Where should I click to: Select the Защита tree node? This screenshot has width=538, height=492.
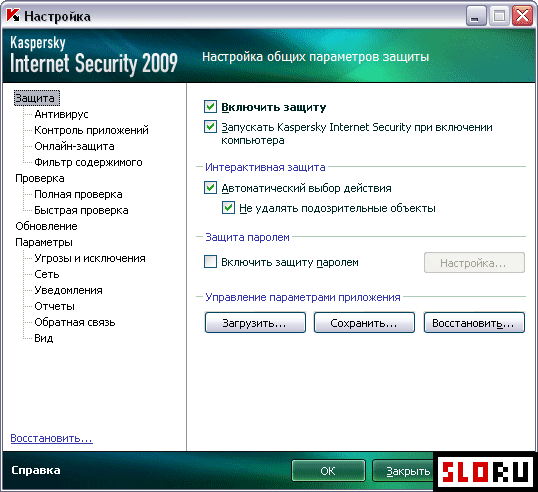point(37,98)
